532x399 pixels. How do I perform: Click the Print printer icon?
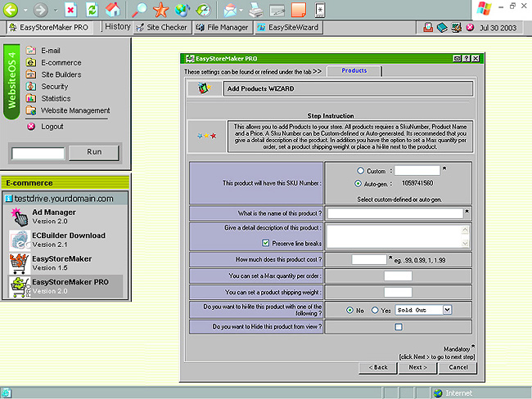(x=256, y=10)
